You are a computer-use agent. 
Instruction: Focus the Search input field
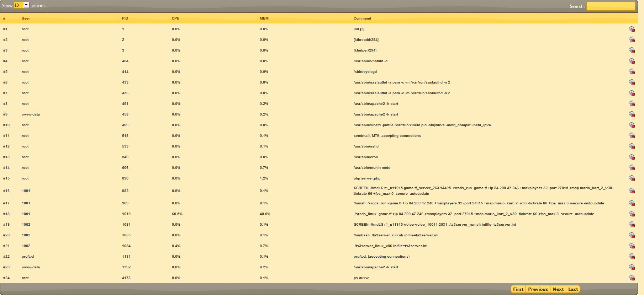[611, 6]
